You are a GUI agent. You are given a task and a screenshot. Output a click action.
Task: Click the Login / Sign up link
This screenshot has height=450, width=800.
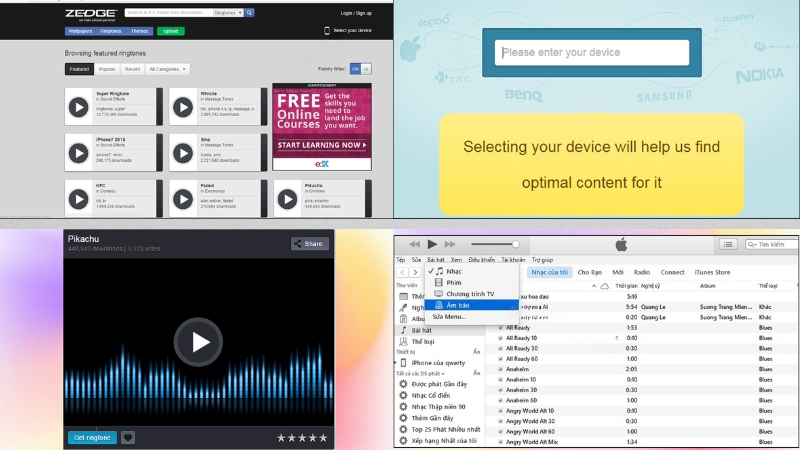point(356,13)
